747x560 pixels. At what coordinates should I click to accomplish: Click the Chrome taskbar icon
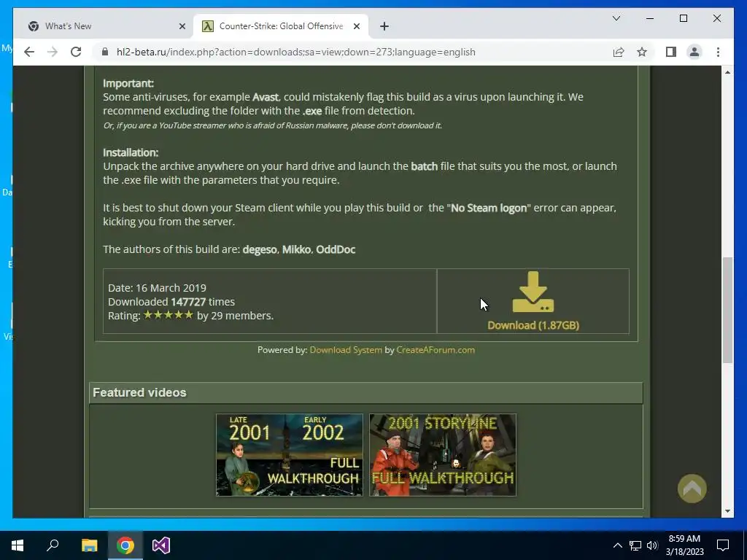125,545
